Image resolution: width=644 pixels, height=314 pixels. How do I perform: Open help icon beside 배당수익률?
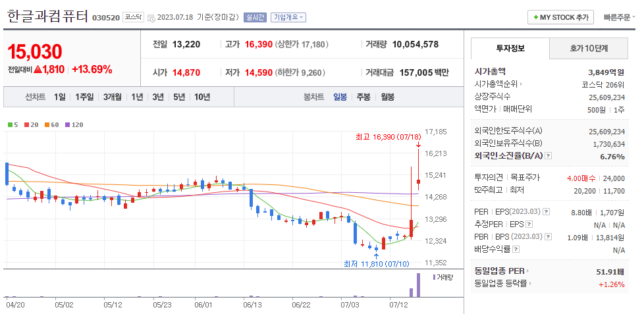click(x=516, y=249)
